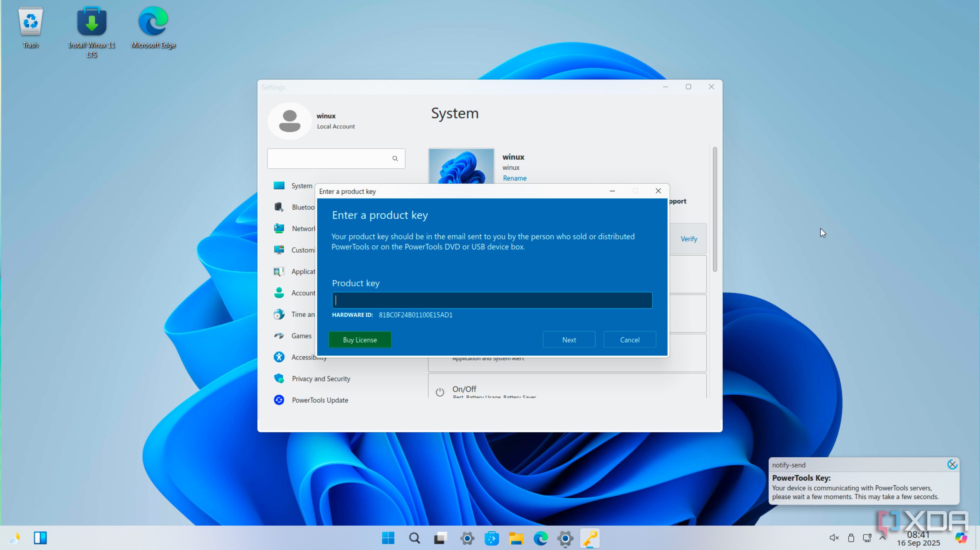980x550 pixels.
Task: Click the winux user avatar in Settings
Action: pyautogui.click(x=289, y=121)
